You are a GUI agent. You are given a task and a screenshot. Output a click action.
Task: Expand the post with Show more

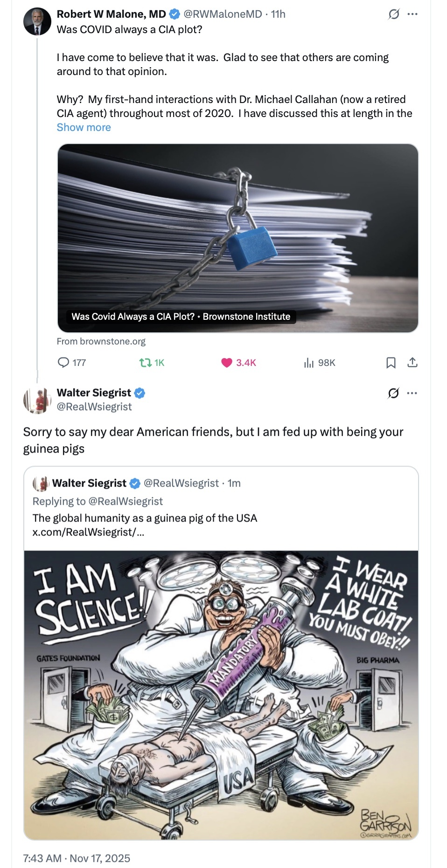click(x=84, y=127)
